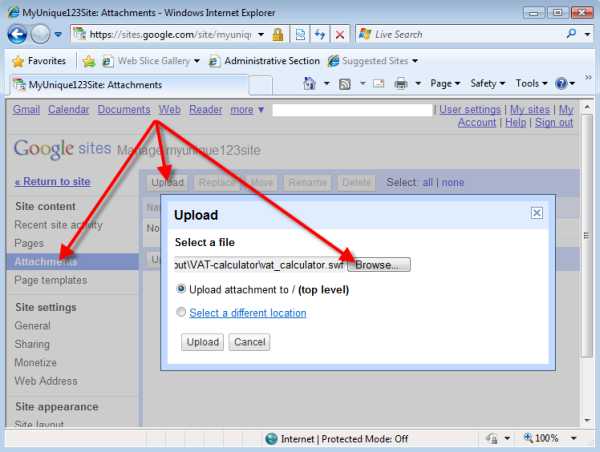Click the browser Back arrow button
Screen dimensions: 600x452
(17, 34)
